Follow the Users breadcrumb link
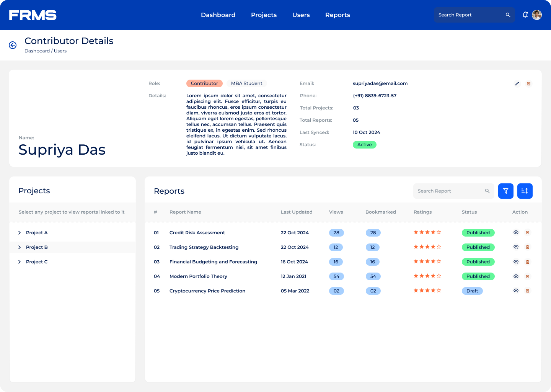Viewport: 551px width, 392px height. tap(60, 51)
